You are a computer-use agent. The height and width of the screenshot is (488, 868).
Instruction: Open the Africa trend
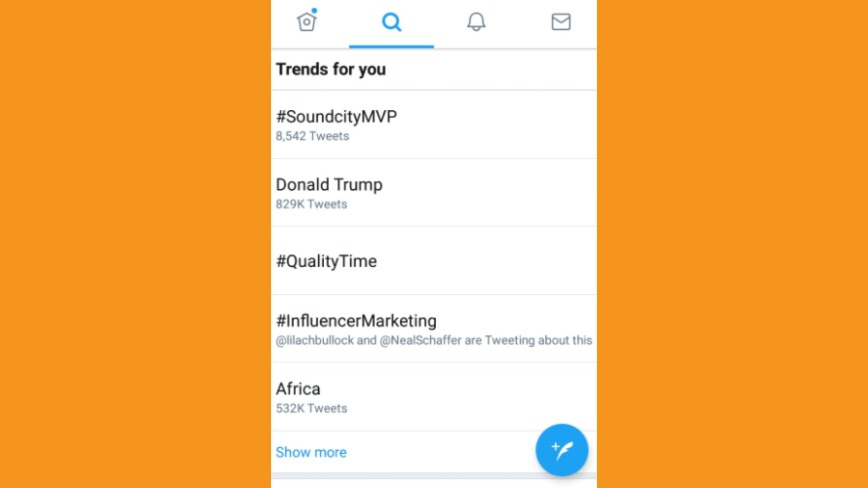(434, 397)
